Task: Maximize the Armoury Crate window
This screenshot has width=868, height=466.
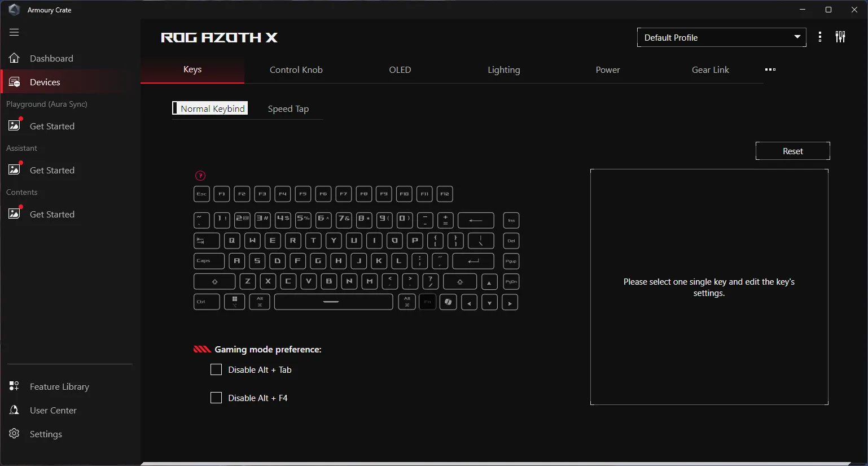Action: tap(828, 10)
